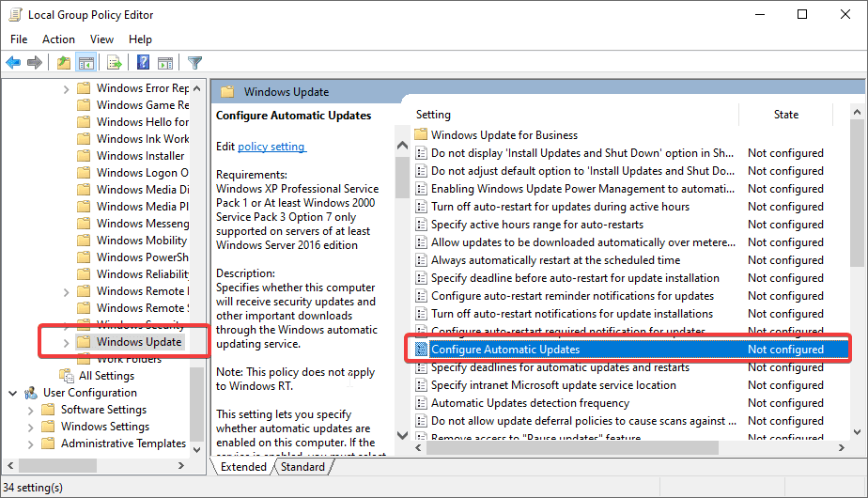
Task: Click the Forward arrow toolbar icon
Action: tap(35, 63)
